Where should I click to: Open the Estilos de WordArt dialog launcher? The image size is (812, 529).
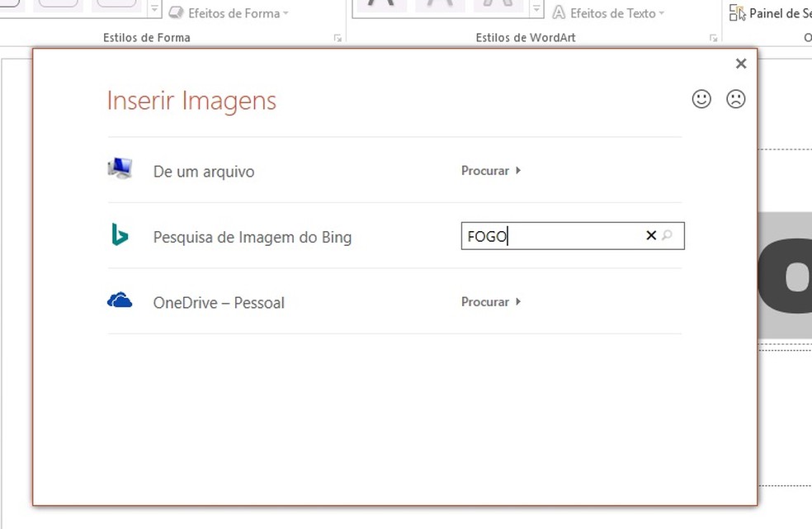pyautogui.click(x=713, y=37)
